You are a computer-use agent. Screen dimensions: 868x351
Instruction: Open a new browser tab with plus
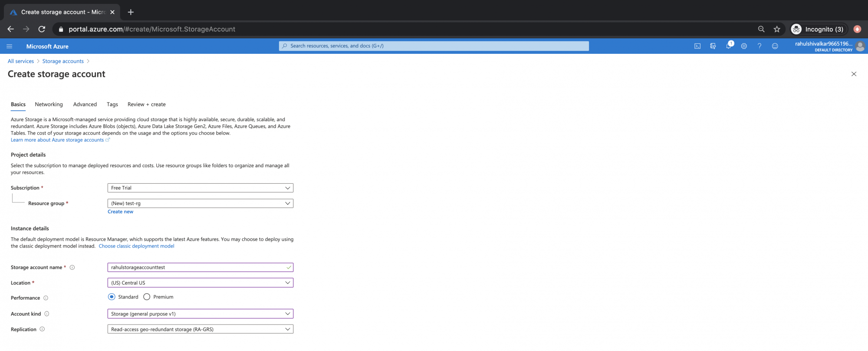[x=131, y=12]
